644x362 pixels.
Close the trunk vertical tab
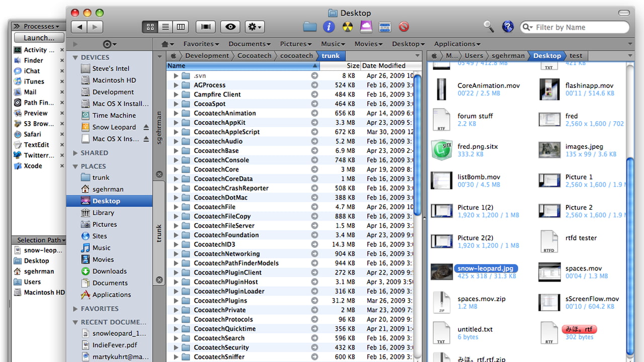(x=159, y=280)
